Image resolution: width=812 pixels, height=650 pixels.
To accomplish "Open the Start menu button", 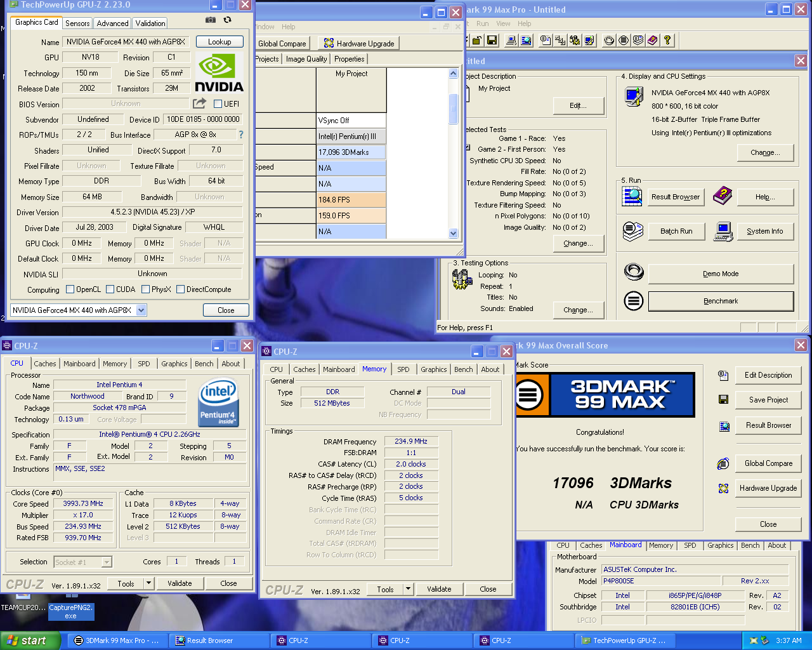I will 30,640.
